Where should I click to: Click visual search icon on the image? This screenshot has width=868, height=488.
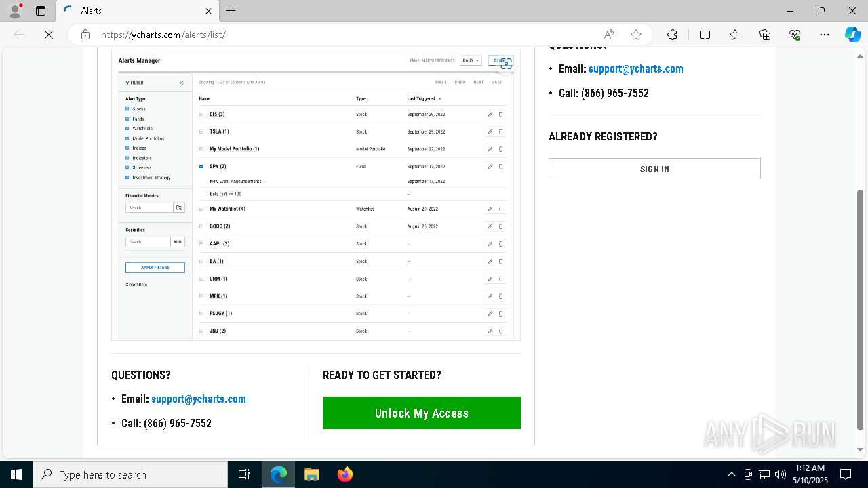pyautogui.click(x=506, y=64)
